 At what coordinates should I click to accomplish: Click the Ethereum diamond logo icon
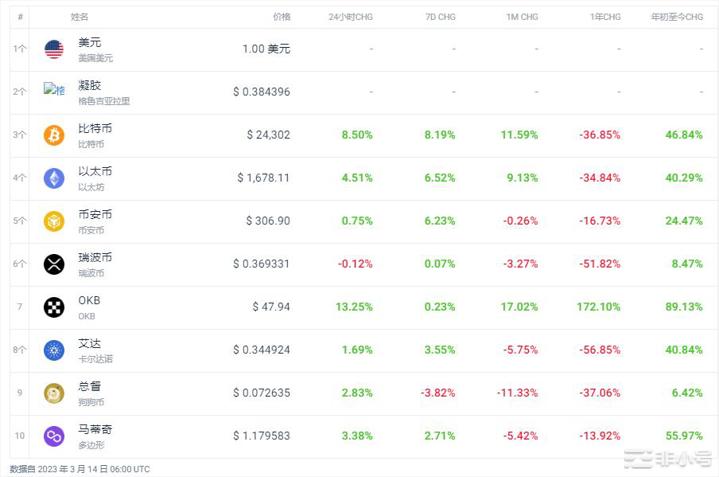pyautogui.click(x=54, y=178)
